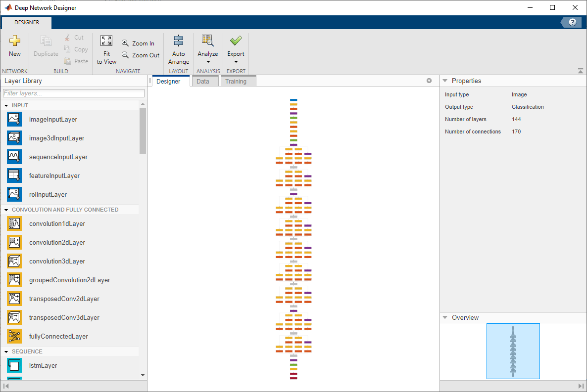Collapse the Overview panel
Screen dimensions: 587x392
445,317
